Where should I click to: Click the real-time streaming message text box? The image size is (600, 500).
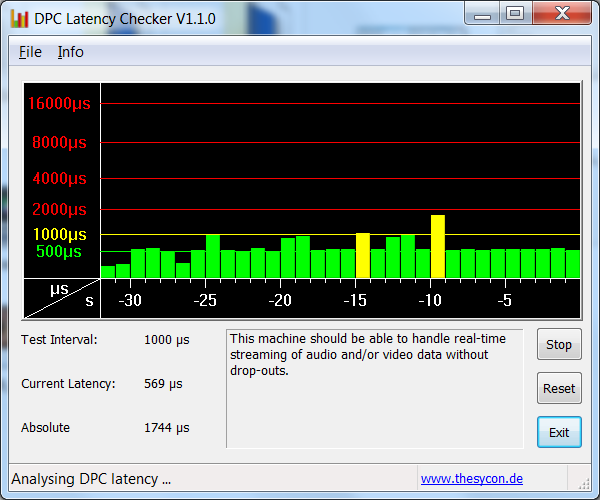click(375, 388)
